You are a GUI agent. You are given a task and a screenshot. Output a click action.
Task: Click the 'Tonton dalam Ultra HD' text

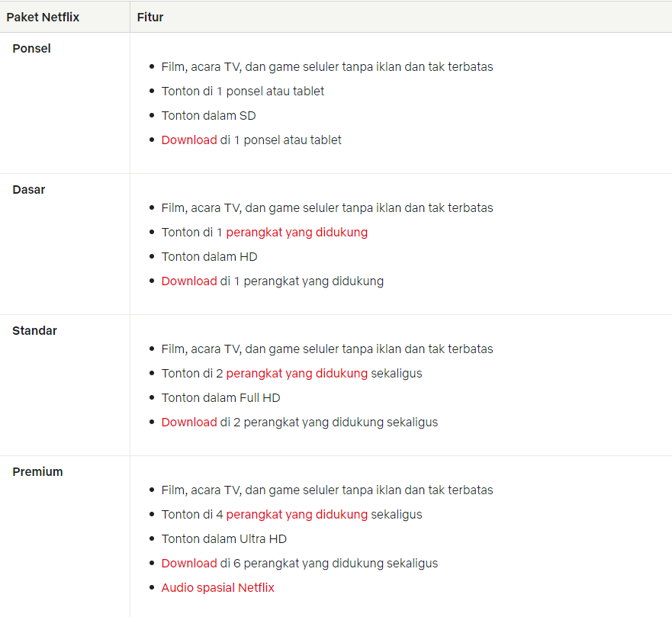click(223, 539)
